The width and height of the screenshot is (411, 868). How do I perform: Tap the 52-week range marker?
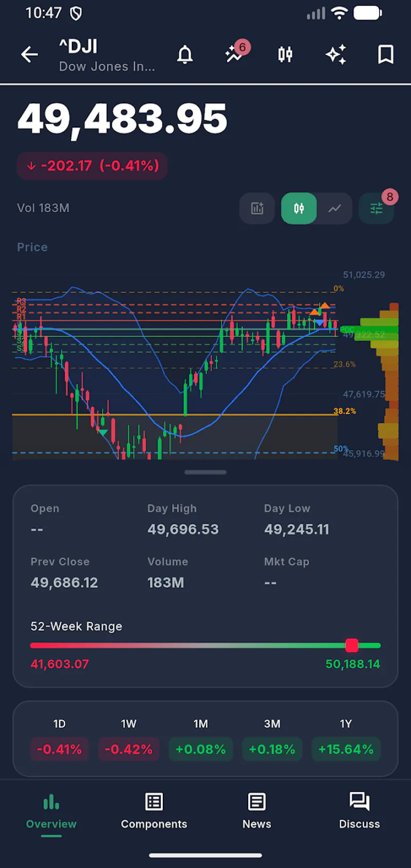point(352,645)
